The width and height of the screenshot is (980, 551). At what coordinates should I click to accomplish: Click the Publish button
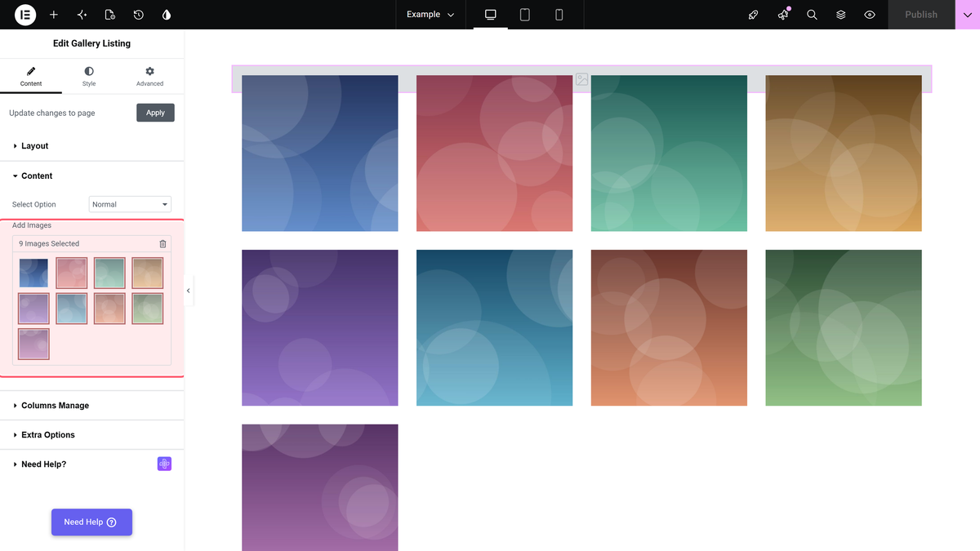tap(921, 15)
